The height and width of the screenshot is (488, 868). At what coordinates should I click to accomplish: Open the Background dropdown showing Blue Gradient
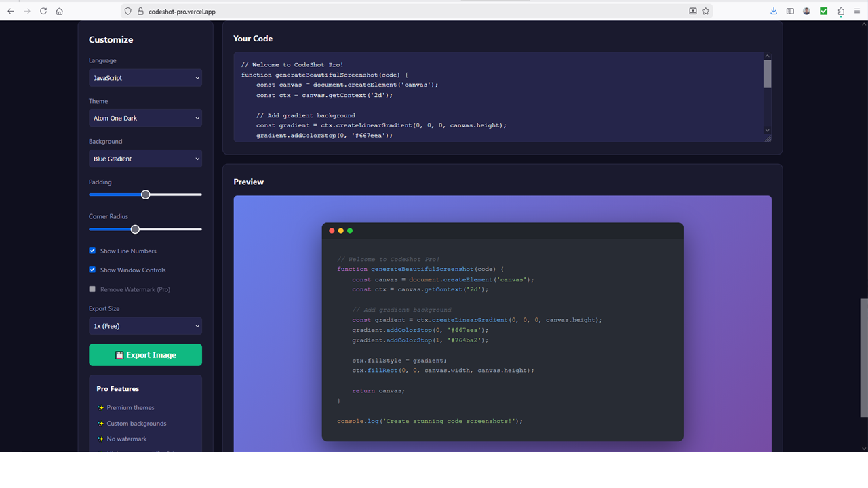pos(145,159)
